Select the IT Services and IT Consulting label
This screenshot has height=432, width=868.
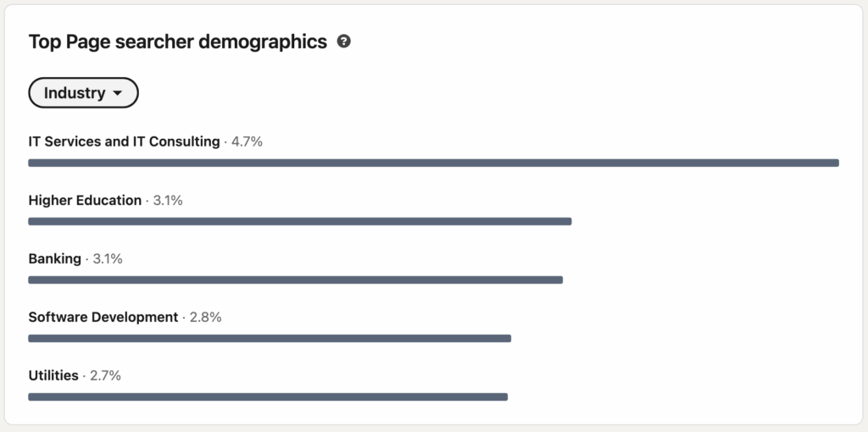(124, 141)
